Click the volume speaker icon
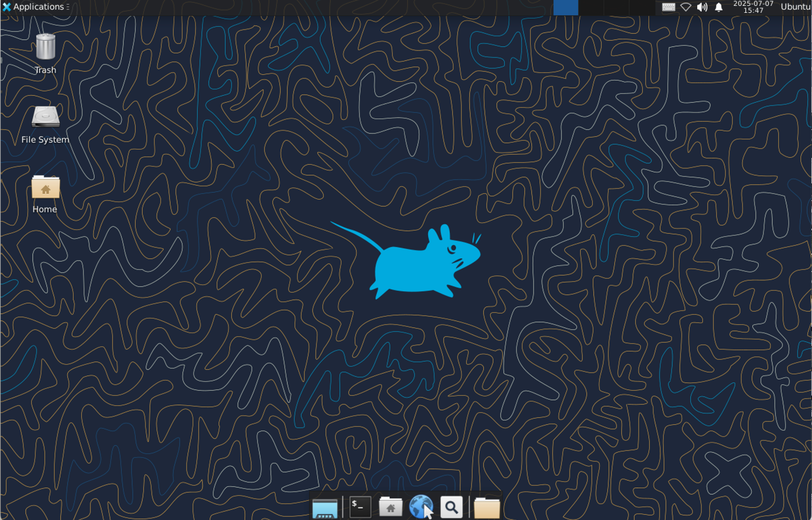This screenshot has width=812, height=520. click(x=702, y=7)
